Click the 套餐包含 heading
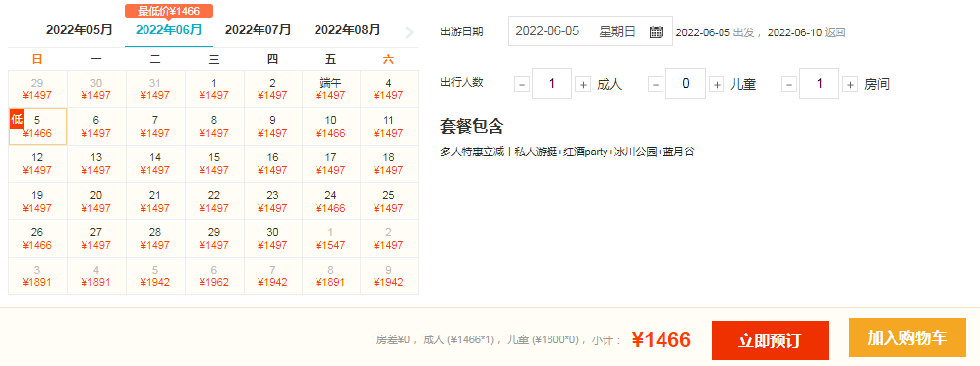 coord(472,126)
